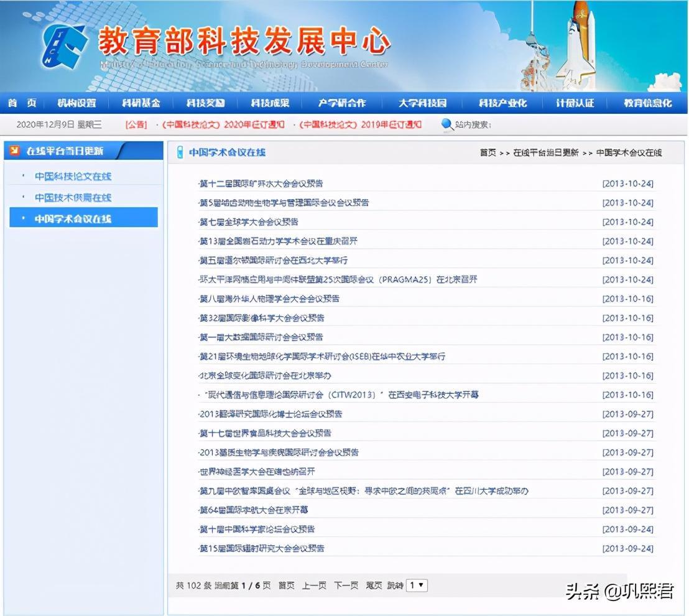Open the nav item just before 教育信息化
689x616 pixels.
coord(575,103)
